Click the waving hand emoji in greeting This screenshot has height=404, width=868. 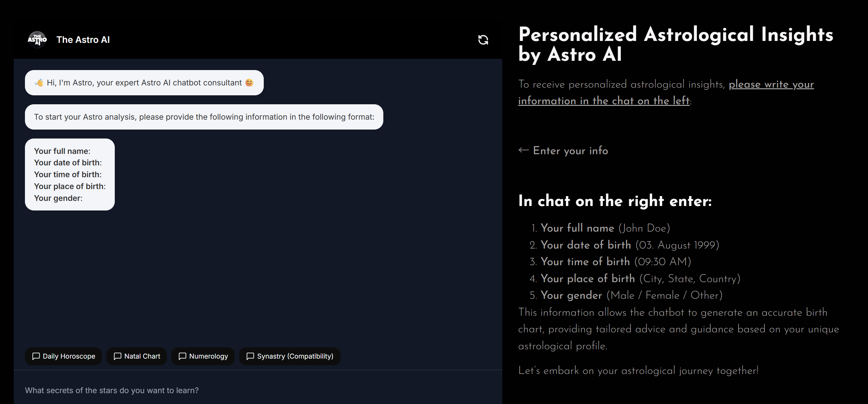[39, 83]
